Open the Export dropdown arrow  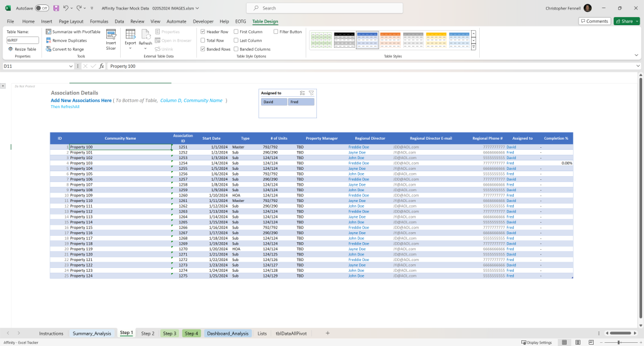pos(130,48)
